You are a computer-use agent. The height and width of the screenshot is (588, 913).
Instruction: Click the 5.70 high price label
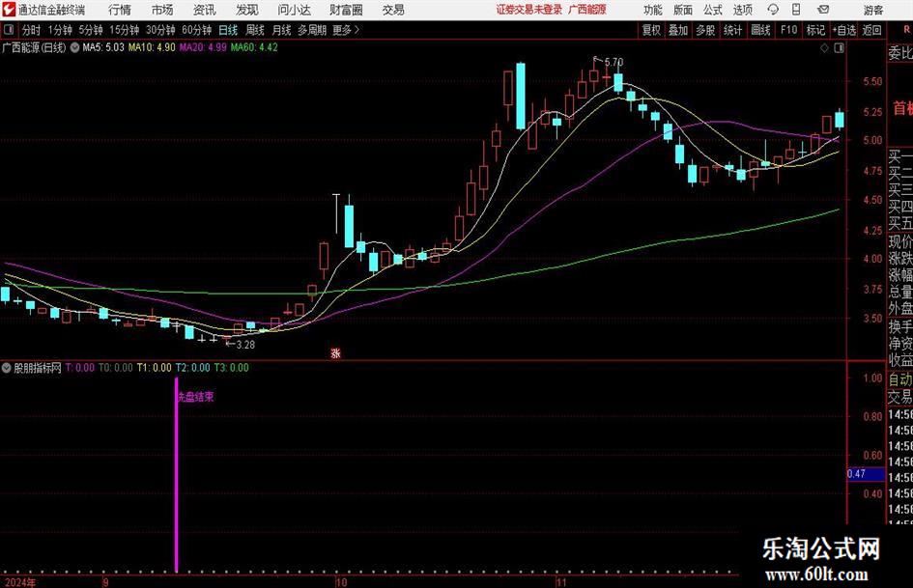click(613, 62)
